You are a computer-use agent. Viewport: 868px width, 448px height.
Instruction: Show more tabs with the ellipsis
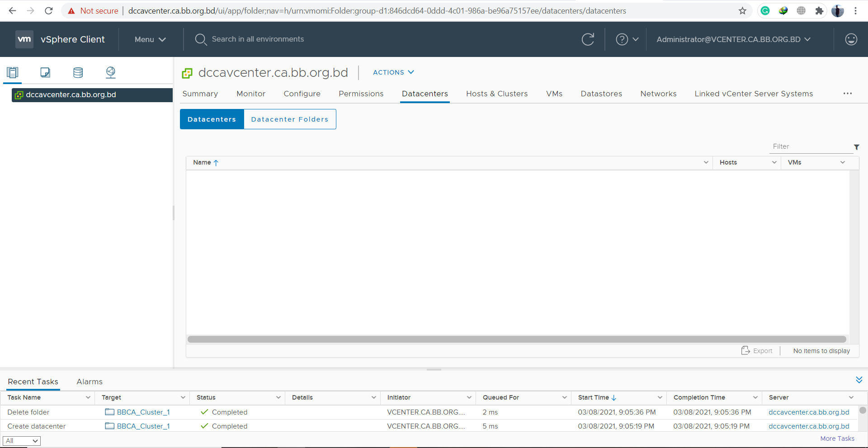click(847, 94)
